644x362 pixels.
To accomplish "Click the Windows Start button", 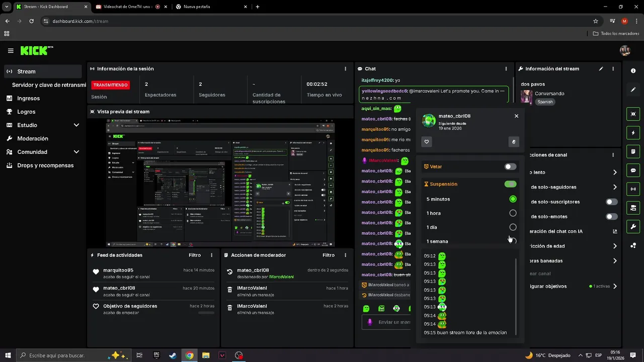I will tap(8, 355).
